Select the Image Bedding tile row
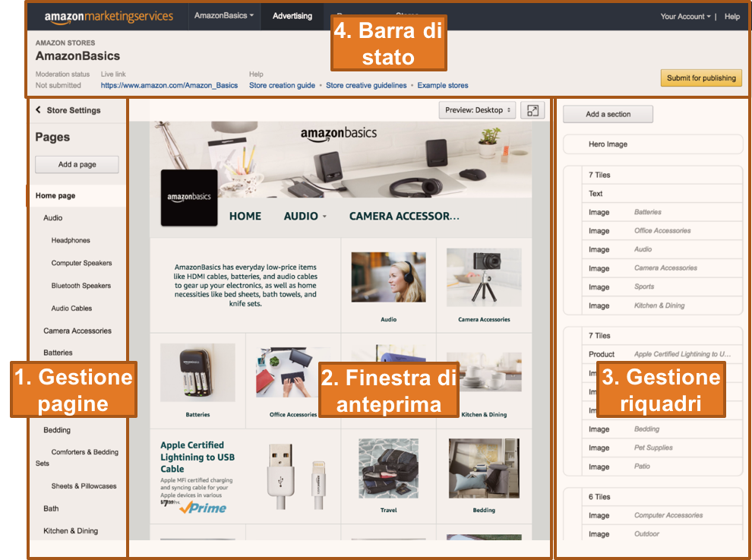This screenshot has height=560, width=752. [x=662, y=429]
